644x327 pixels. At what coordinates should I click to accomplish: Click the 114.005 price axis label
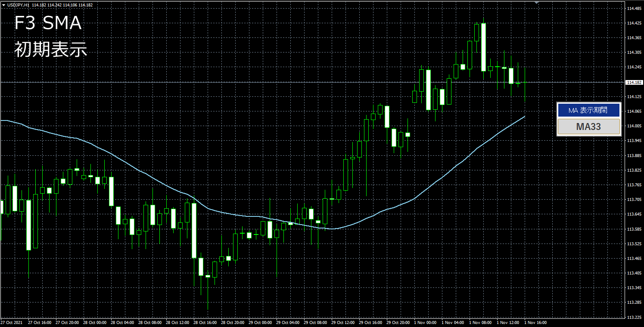coord(633,126)
